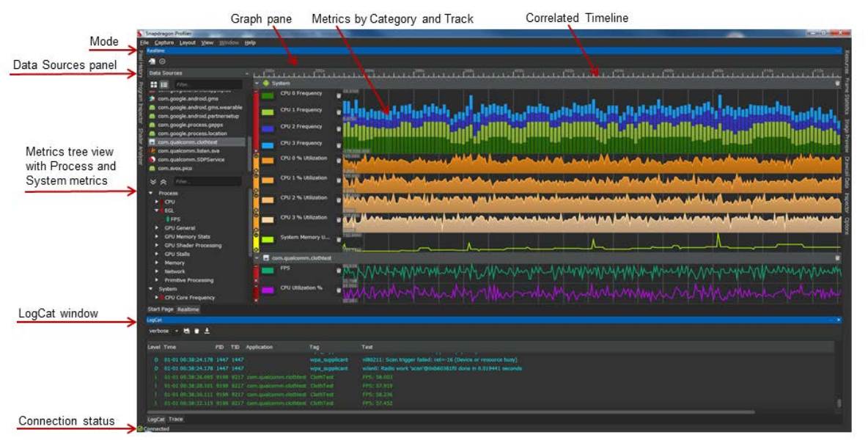Click the circular icon in the Realtime toolbar

pyautogui.click(x=162, y=62)
